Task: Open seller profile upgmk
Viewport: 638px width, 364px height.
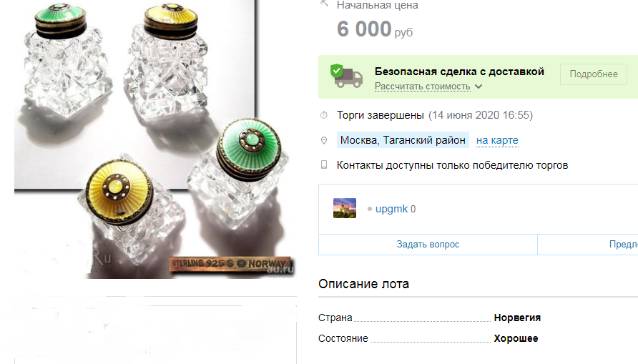Action: [x=391, y=209]
